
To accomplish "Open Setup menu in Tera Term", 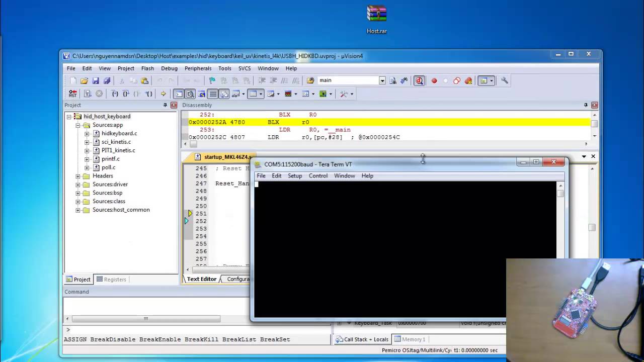I will pyautogui.click(x=295, y=176).
